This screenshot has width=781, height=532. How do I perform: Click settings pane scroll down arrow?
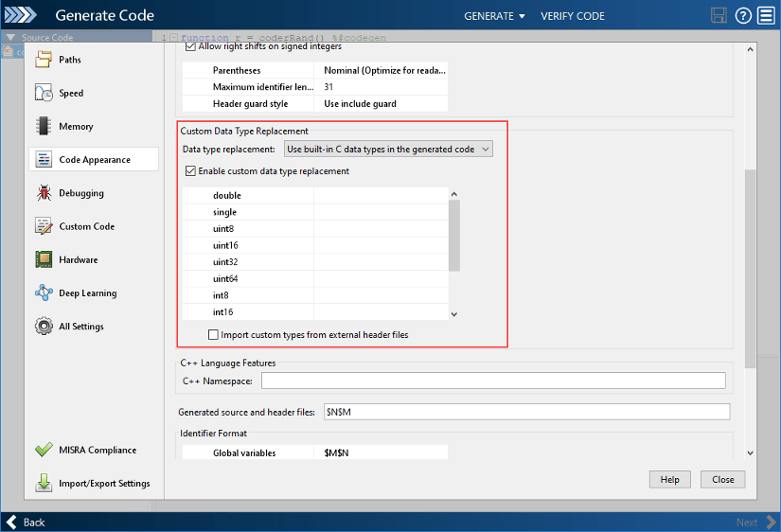(750, 452)
